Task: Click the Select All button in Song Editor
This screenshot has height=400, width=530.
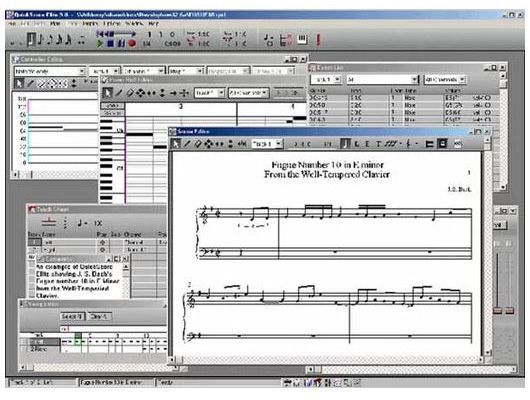Action: click(x=72, y=316)
